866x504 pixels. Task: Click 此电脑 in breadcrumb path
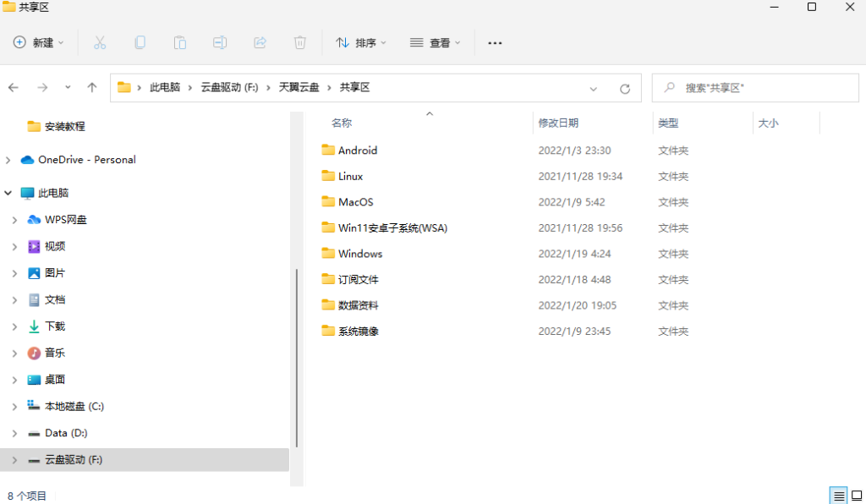165,87
